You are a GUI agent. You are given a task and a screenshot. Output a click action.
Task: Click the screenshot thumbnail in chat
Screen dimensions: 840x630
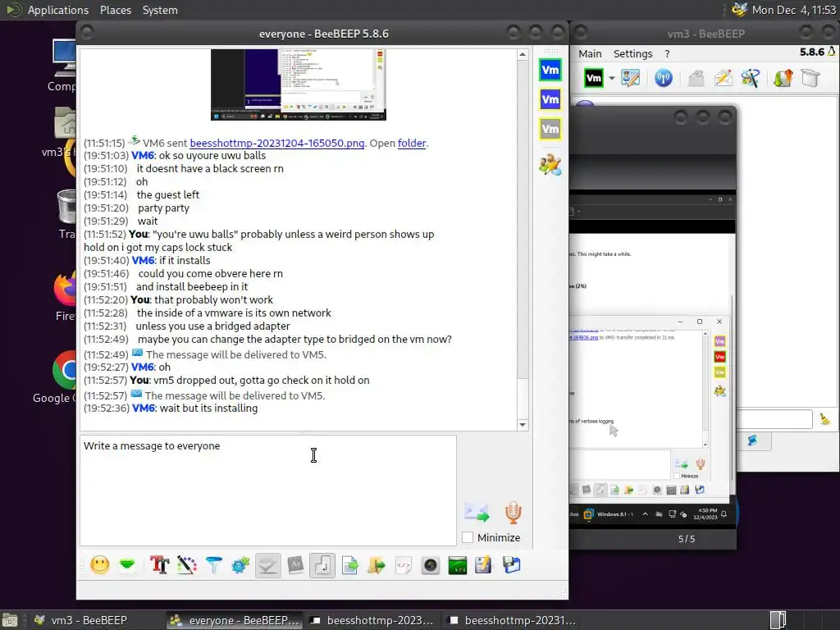(299, 84)
